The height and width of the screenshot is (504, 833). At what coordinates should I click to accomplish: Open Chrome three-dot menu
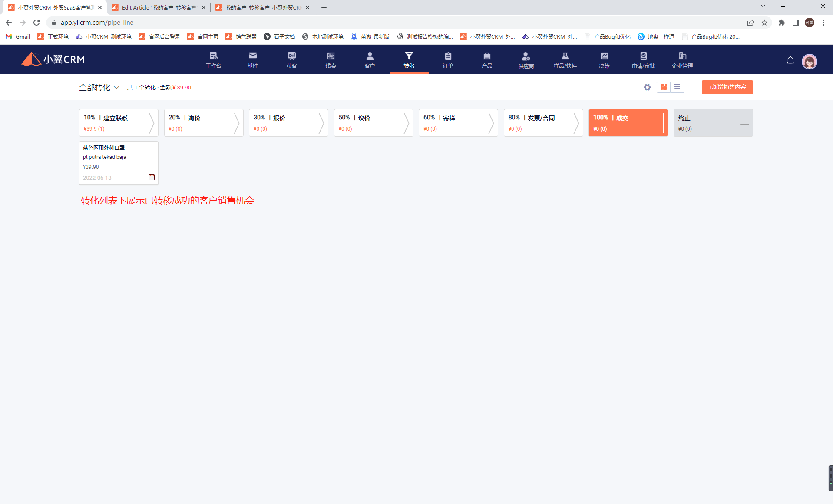(x=823, y=23)
